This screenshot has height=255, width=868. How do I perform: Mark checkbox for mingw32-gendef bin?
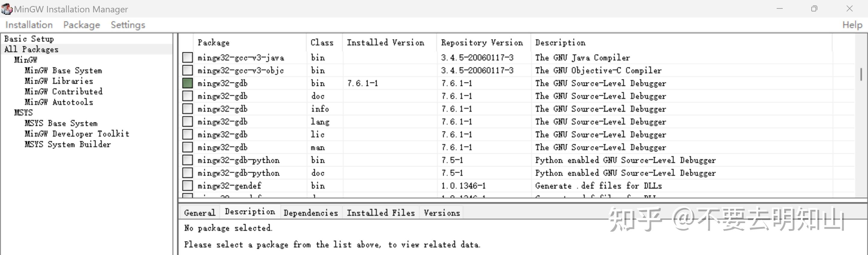click(187, 185)
